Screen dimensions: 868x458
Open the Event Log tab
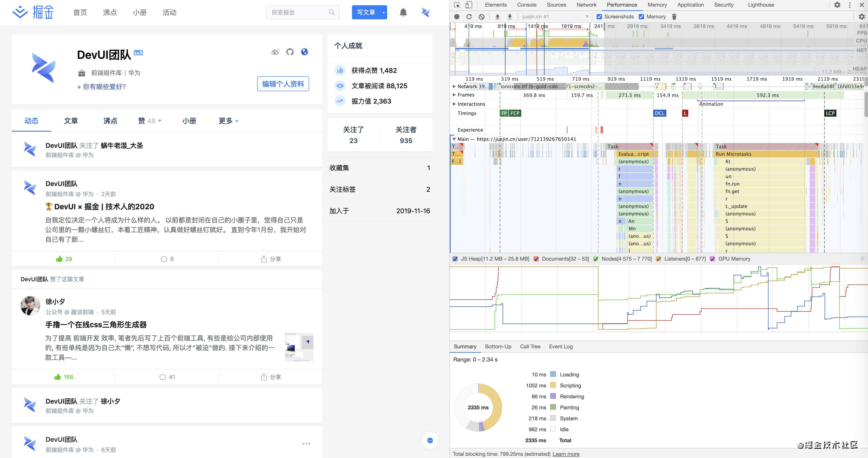(x=561, y=346)
